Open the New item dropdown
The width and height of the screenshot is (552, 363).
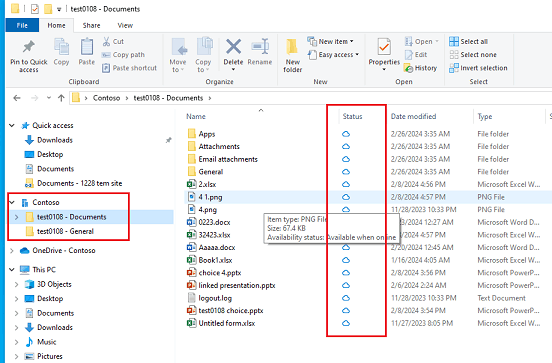pyautogui.click(x=330, y=42)
